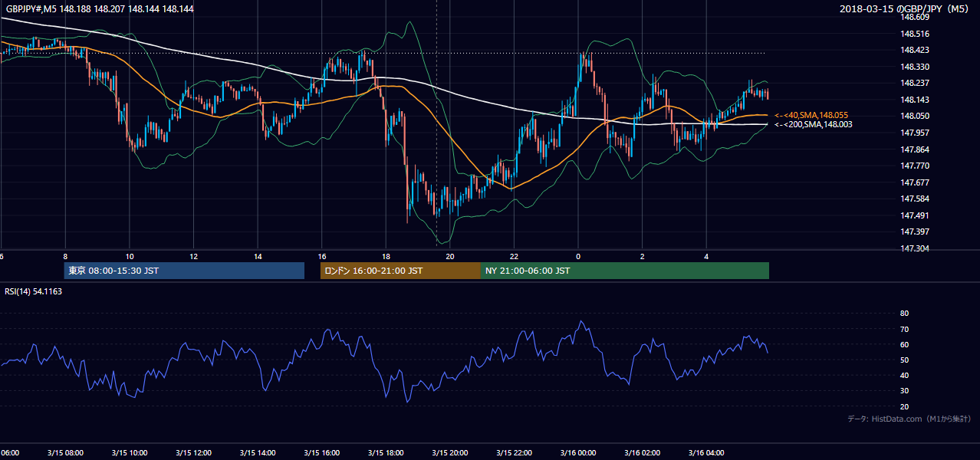Viewport: 980px width, 460px height.
Task: Click price axis value 148.237
Action: [914, 84]
